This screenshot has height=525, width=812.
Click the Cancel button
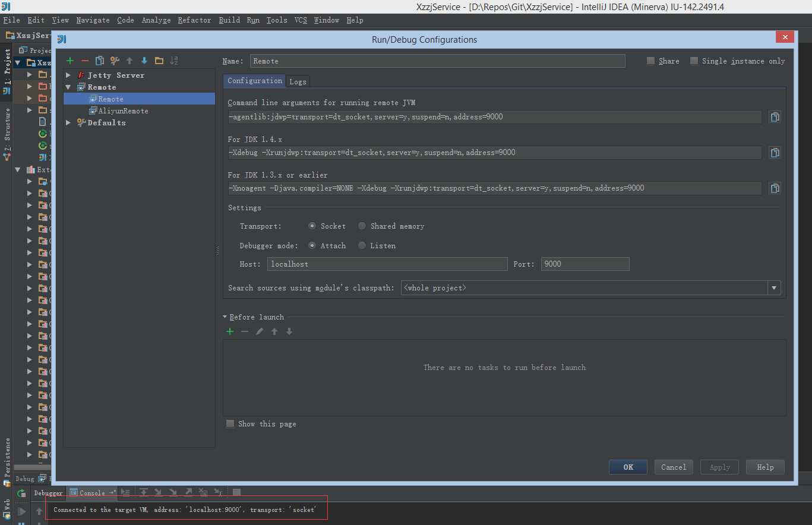674,467
